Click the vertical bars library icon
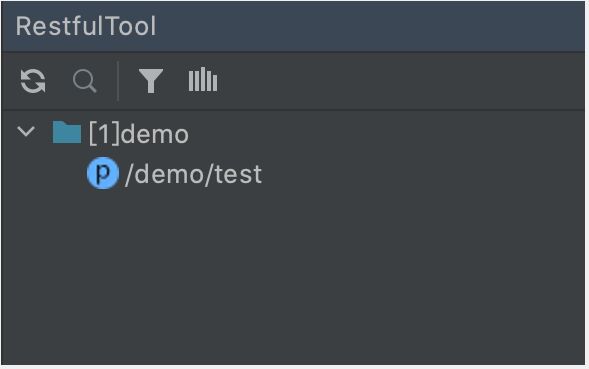 (x=203, y=79)
